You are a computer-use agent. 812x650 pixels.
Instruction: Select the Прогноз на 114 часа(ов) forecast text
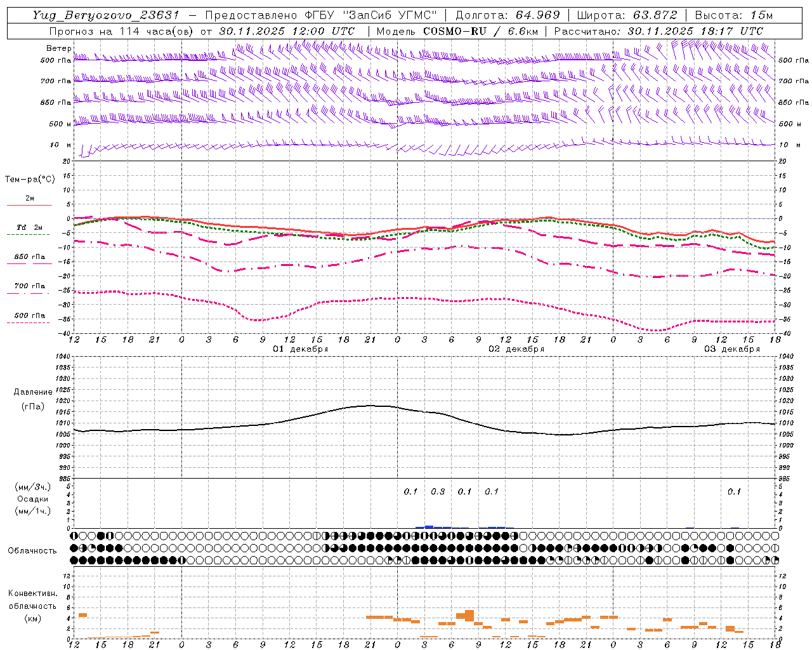[122, 31]
